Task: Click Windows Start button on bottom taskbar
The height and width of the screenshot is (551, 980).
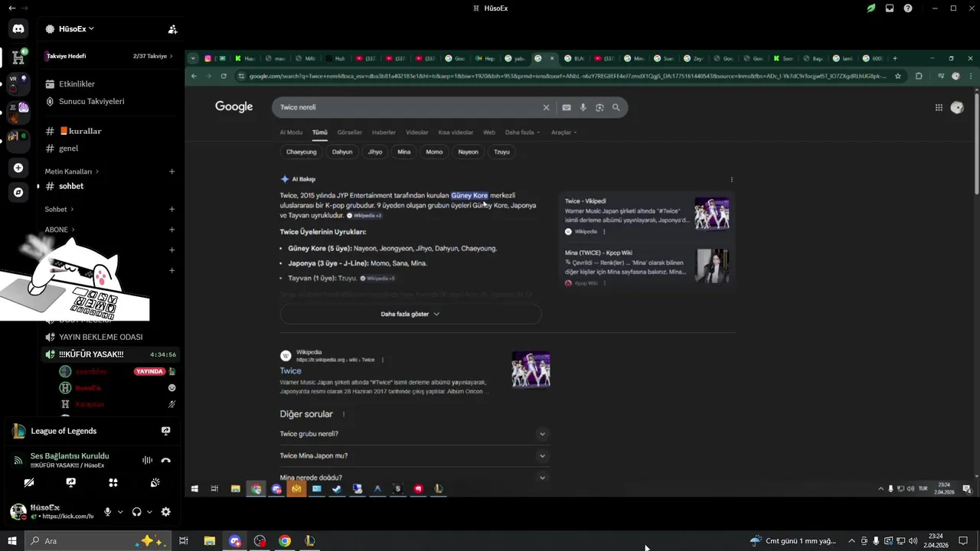Action: pyautogui.click(x=12, y=541)
